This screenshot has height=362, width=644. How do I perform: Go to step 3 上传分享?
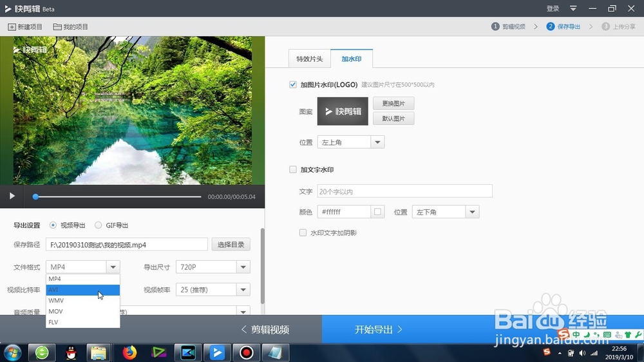tap(618, 26)
